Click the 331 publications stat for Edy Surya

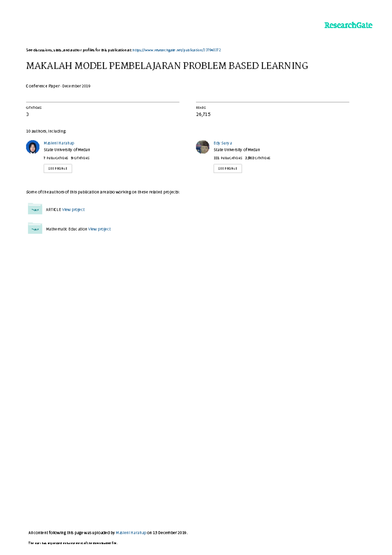tap(228, 158)
